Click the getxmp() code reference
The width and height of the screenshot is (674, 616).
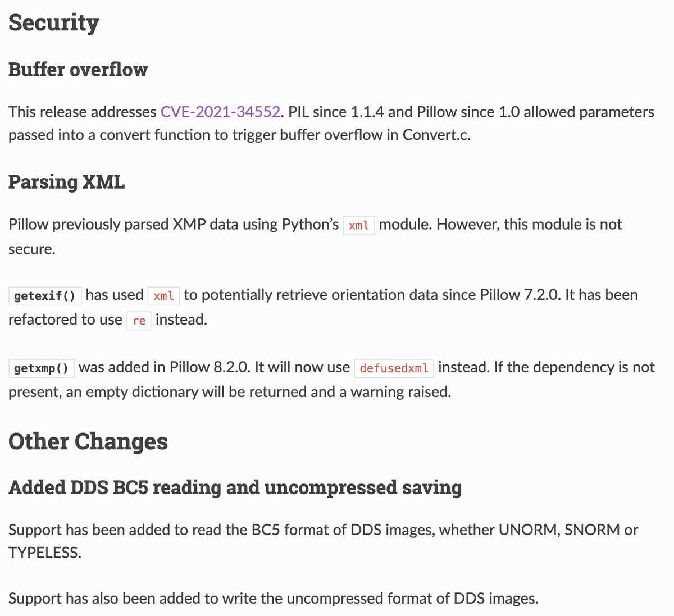42,368
